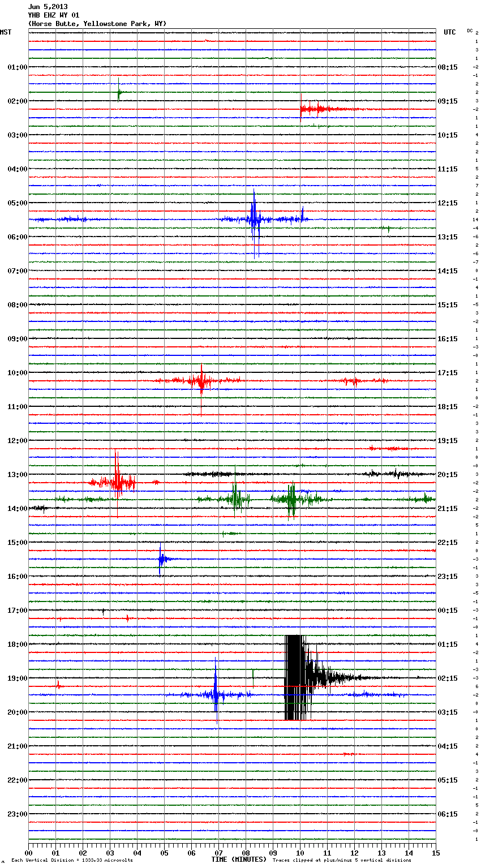Select the station code YHB EHZ WY 01

tap(54, 15)
